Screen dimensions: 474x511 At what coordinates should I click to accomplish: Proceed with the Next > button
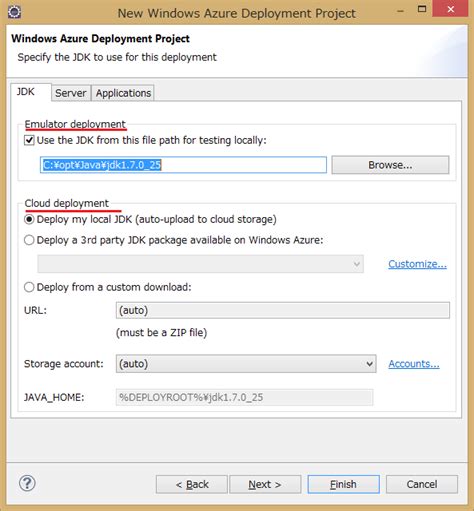pyautogui.click(x=265, y=484)
